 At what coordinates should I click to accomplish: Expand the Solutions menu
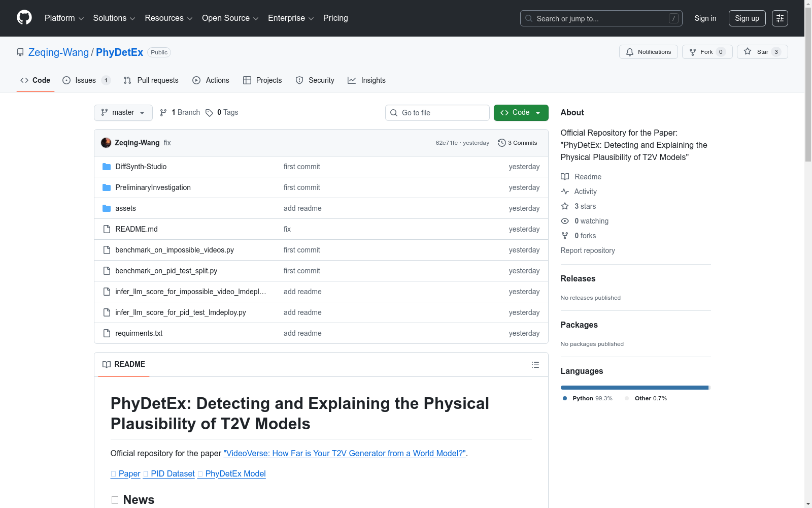tap(114, 18)
